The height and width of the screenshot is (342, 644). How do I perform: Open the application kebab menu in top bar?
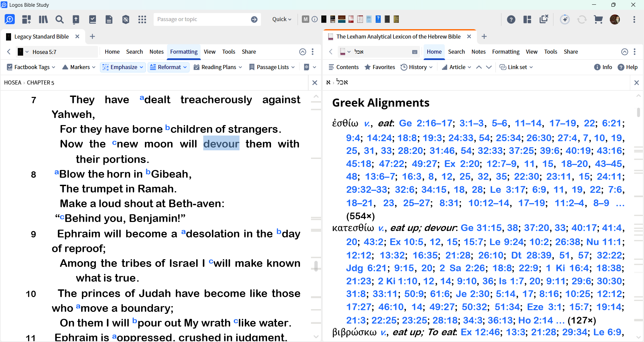pyautogui.click(x=634, y=19)
